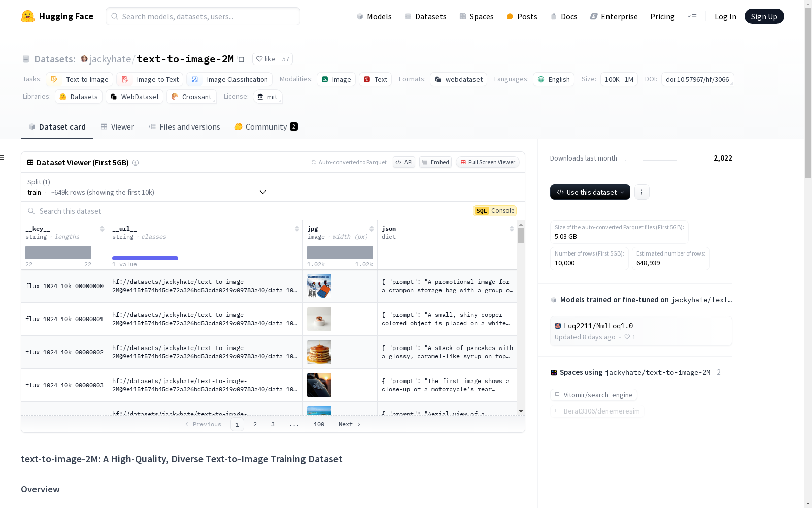Screen dimensions: 812x508
Task: Switch to Files and versions tab
Action: (x=184, y=127)
